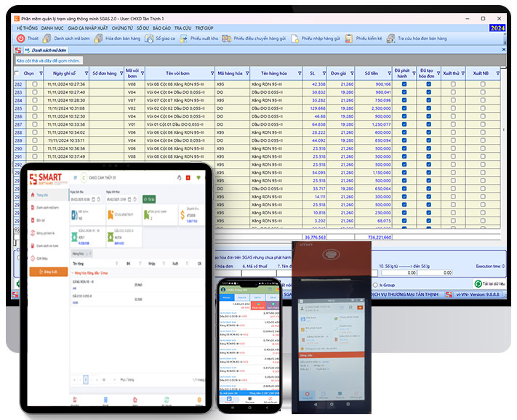Open filter dropdown on Số tiền column
517x420 pixels.
pos(390,73)
